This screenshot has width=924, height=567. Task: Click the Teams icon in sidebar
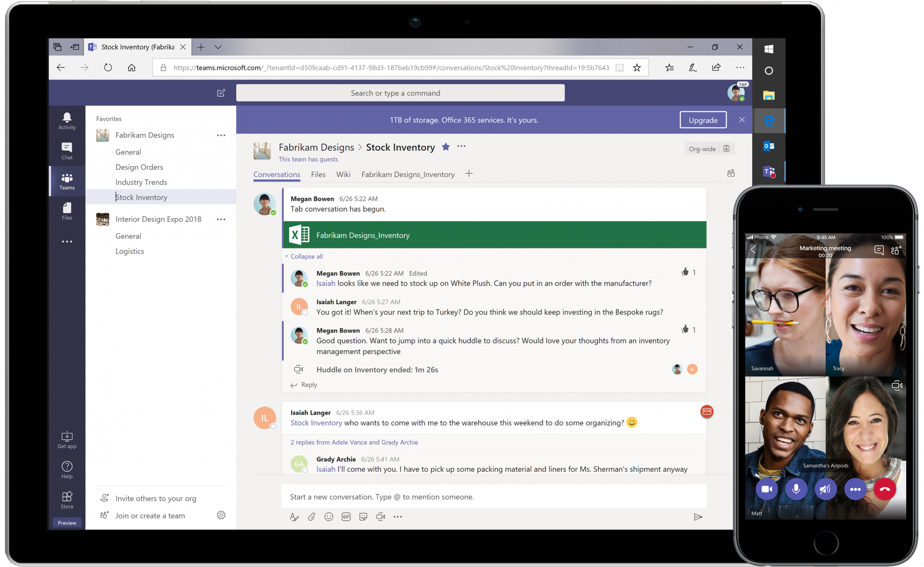[66, 181]
